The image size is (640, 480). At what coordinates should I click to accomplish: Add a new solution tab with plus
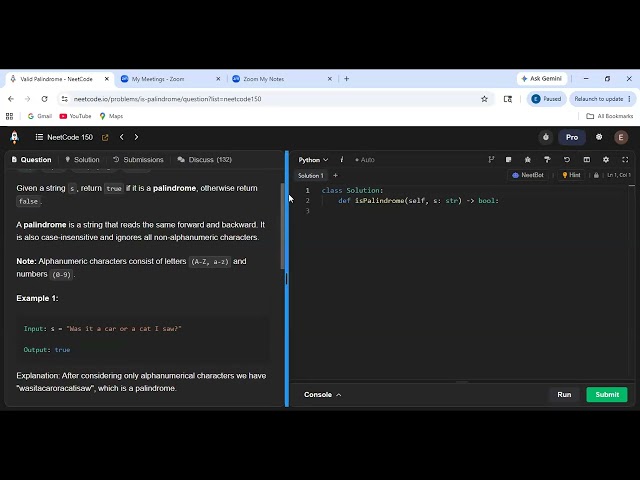[336, 176]
